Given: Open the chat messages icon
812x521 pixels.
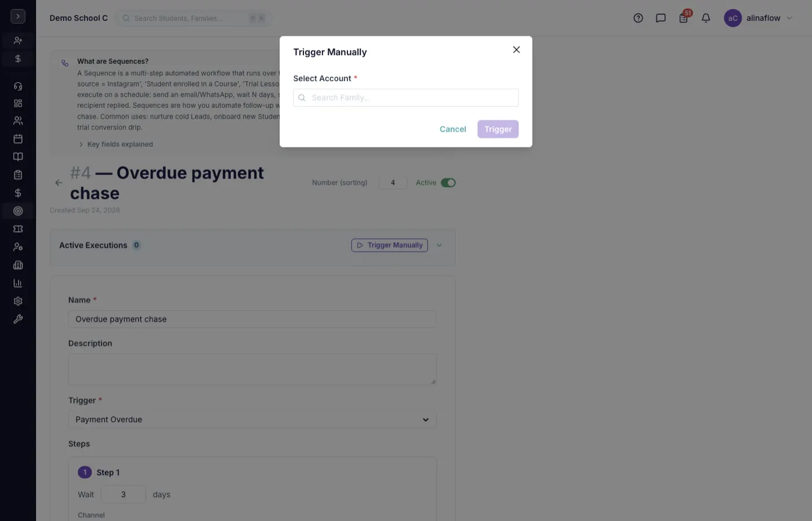Looking at the screenshot, I should point(661,18).
